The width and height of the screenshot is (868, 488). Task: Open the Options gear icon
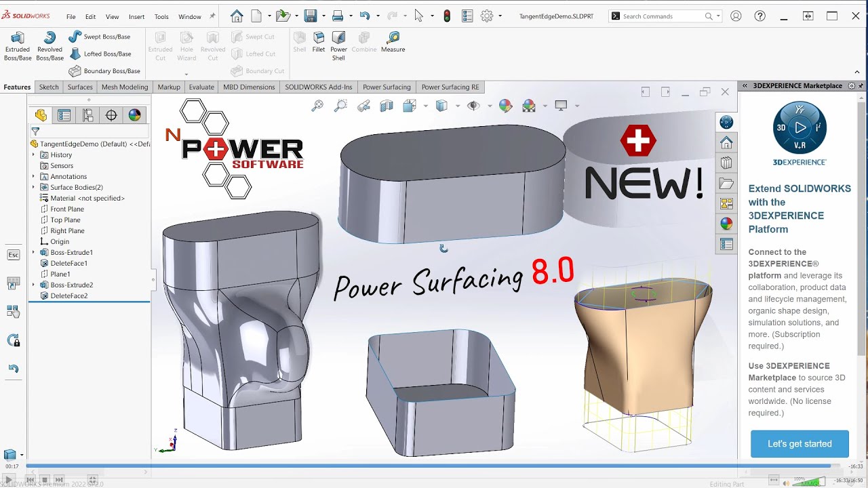pyautogui.click(x=487, y=16)
